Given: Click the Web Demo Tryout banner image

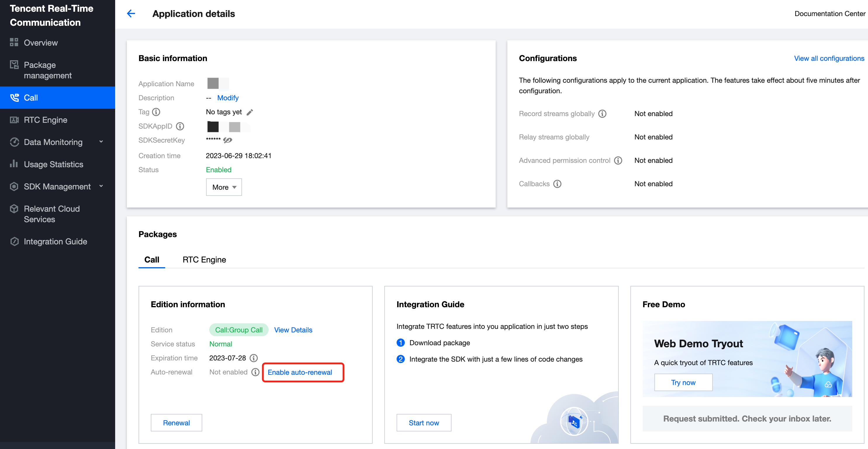Looking at the screenshot, I should (x=747, y=359).
